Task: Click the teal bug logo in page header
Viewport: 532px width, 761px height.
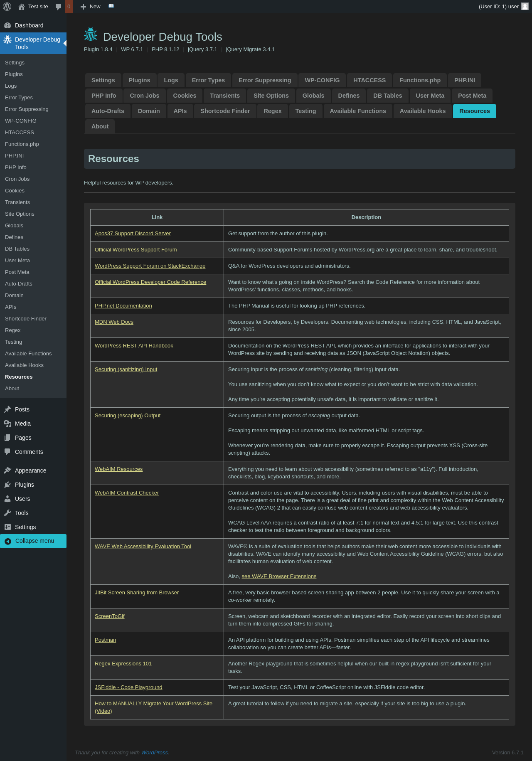Action: 91,35
